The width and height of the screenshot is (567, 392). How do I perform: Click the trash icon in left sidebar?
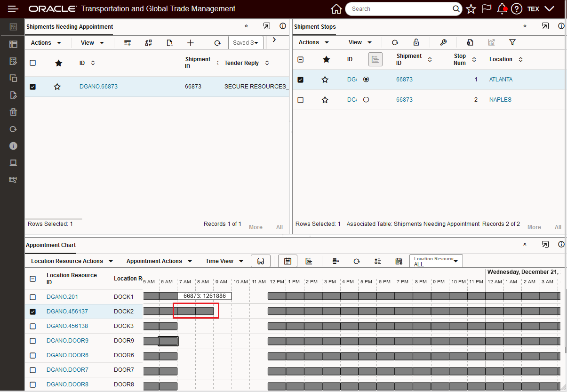pos(13,112)
